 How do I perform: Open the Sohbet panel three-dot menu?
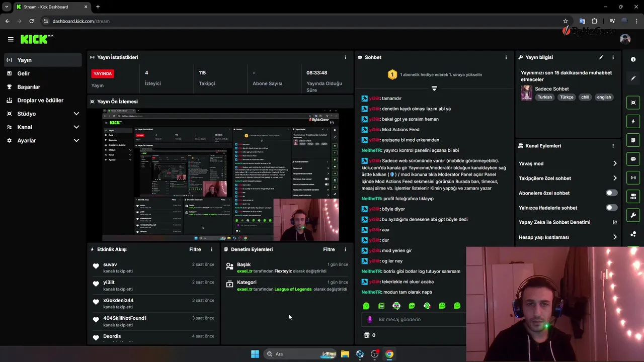(506, 57)
